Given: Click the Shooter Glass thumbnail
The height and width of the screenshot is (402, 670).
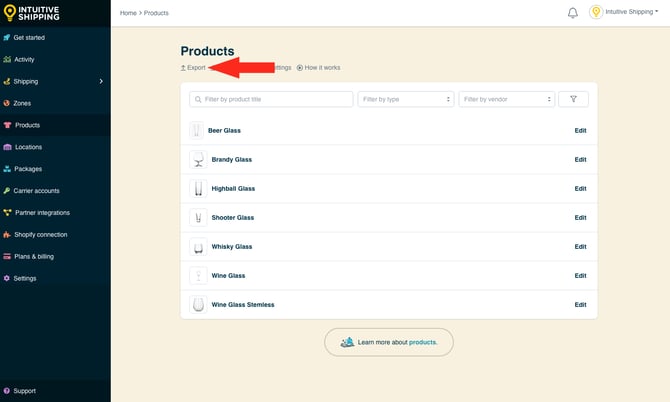Looking at the screenshot, I should click(x=198, y=217).
